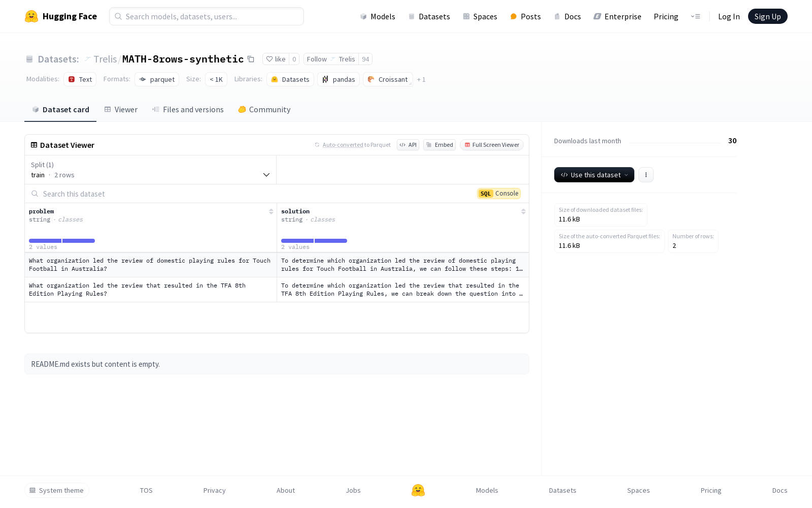This screenshot has width=812, height=508.
Task: Click the pandas library tag
Action: coord(339,79)
